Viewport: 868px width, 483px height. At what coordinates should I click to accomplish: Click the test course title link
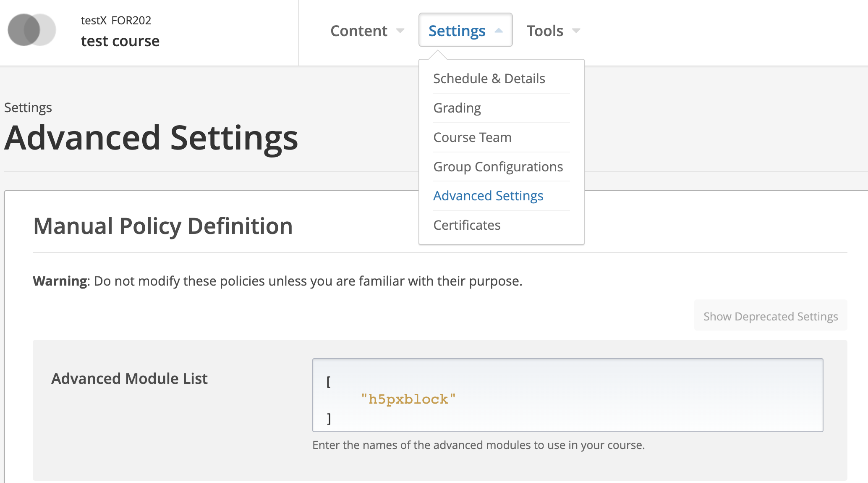click(x=120, y=41)
